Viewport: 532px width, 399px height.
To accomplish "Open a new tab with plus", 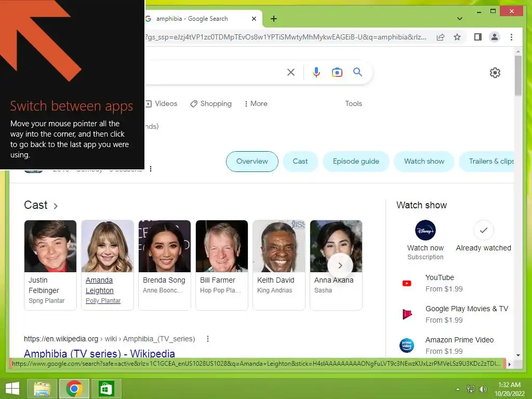I will [274, 19].
